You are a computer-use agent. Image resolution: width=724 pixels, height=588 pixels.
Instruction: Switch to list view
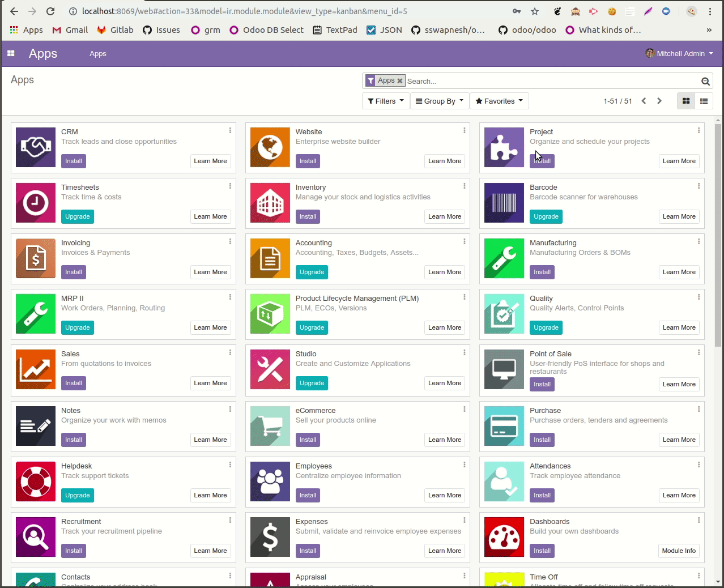(704, 101)
